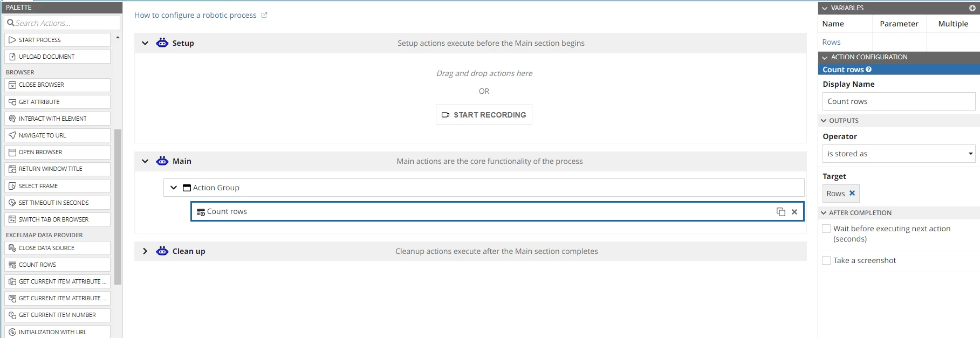Click the Display Name input field

click(x=899, y=101)
